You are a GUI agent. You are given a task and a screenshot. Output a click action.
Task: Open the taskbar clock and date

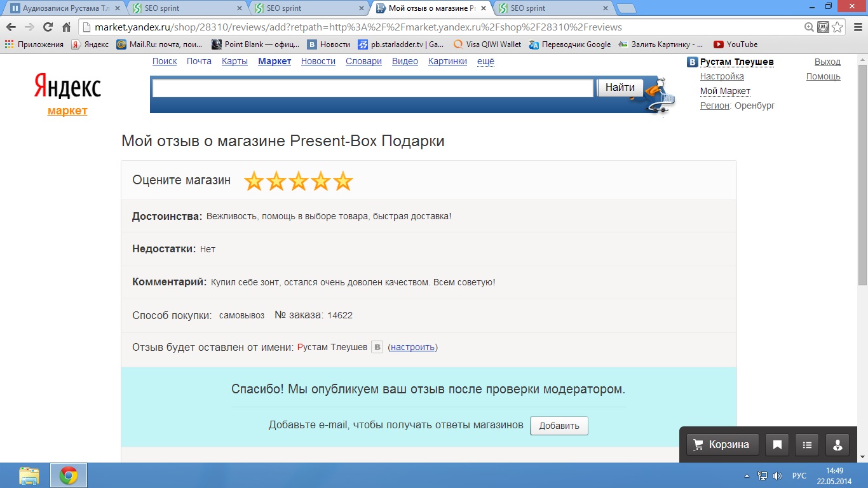834,475
